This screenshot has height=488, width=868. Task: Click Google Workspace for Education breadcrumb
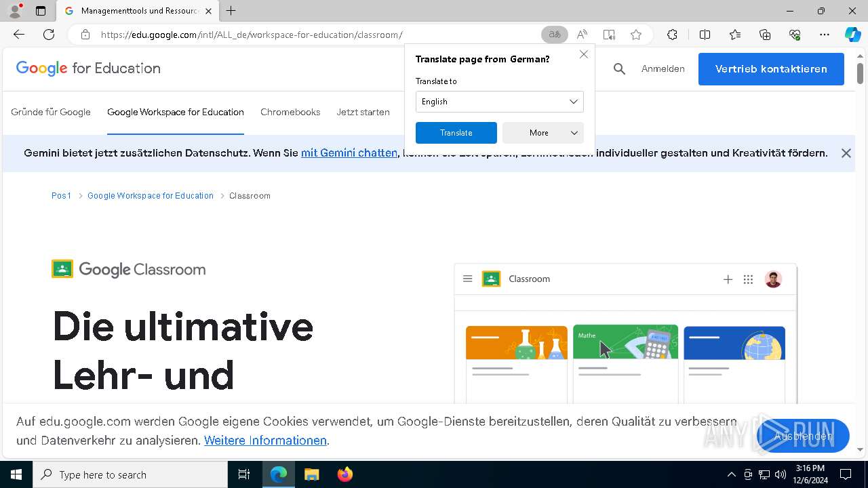[x=151, y=196]
